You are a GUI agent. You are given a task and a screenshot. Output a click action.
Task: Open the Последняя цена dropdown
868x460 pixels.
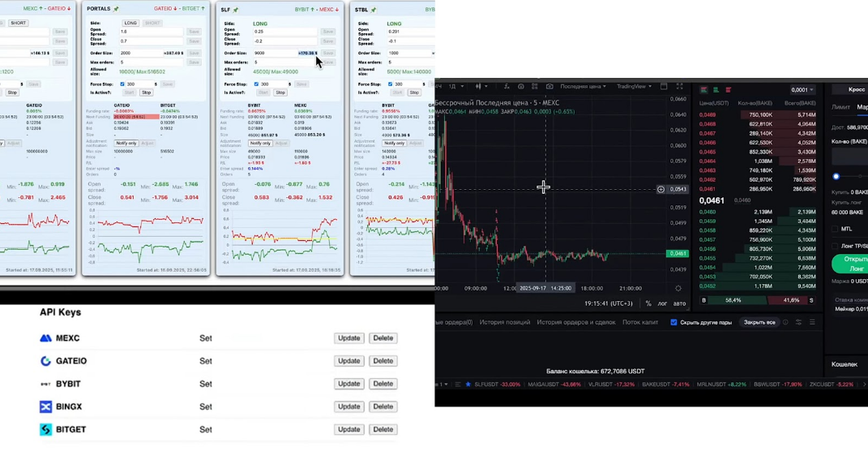pos(583,87)
